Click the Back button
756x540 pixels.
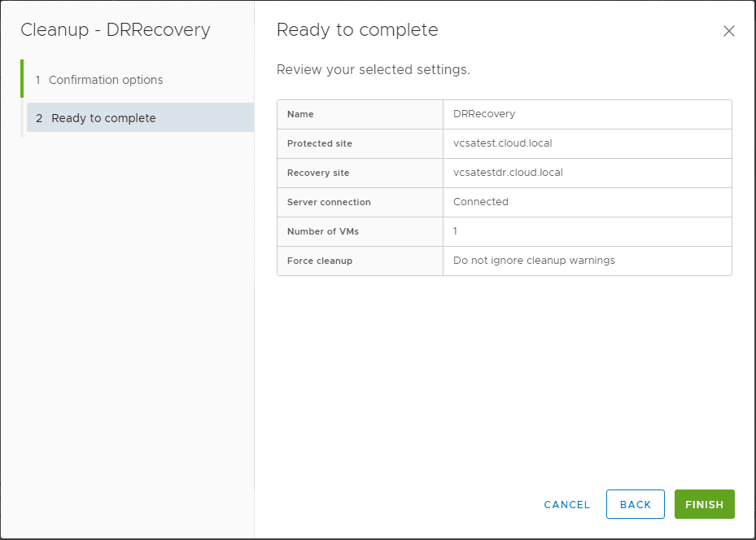click(635, 504)
